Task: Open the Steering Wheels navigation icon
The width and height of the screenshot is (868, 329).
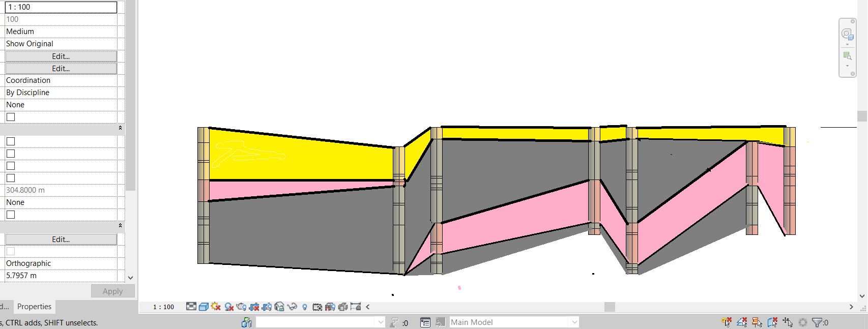Action: [847, 35]
